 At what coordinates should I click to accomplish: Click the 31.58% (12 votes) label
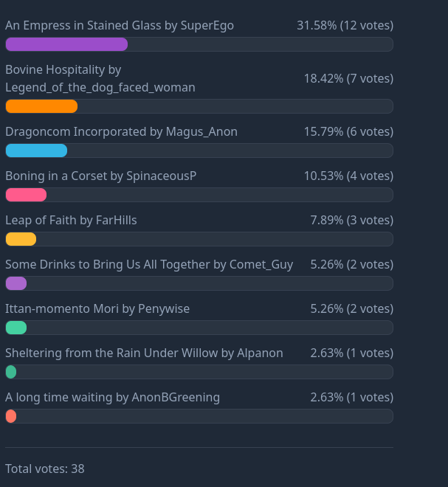[345, 26]
